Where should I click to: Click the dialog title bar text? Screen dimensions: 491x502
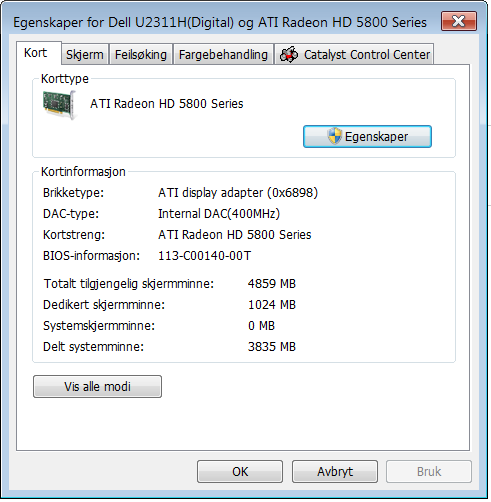pos(220,22)
